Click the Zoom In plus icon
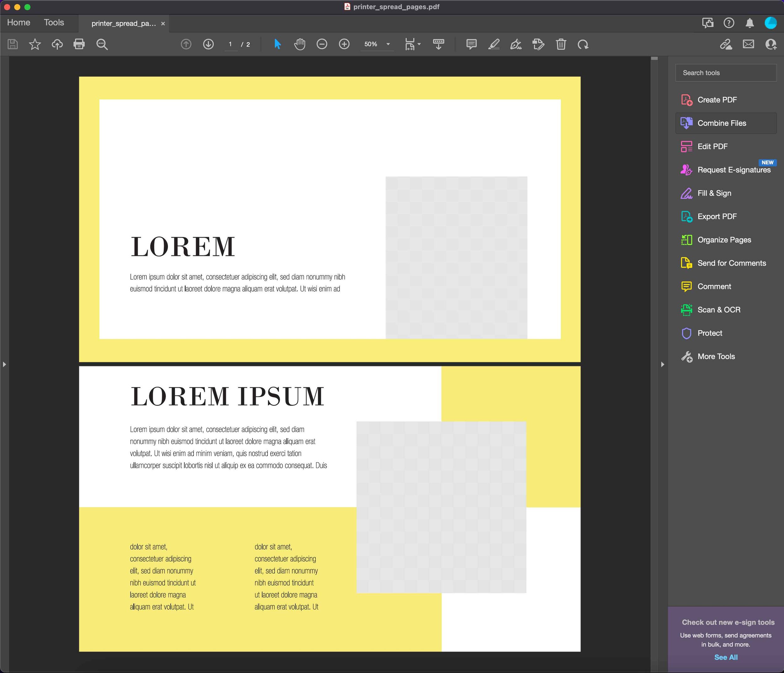 pos(344,44)
